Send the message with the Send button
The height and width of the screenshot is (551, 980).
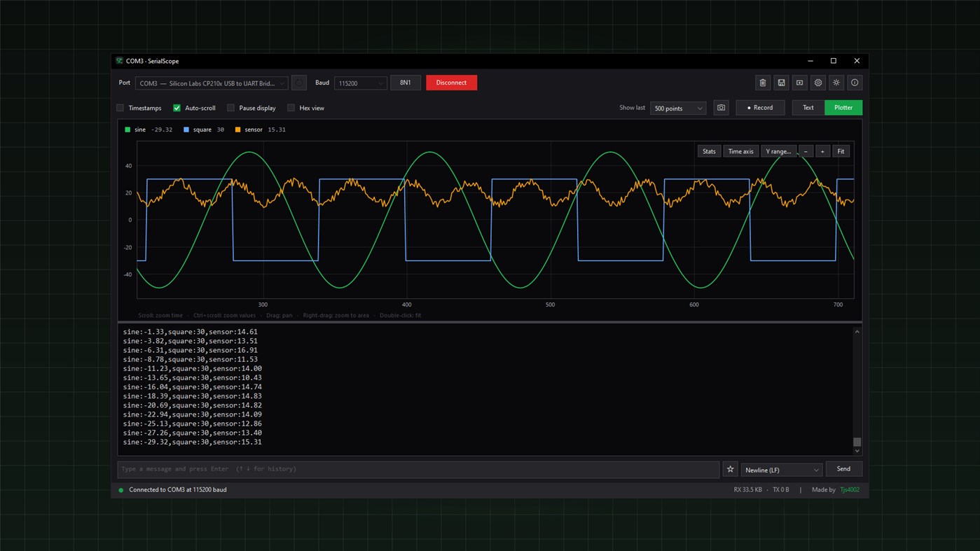(x=843, y=469)
